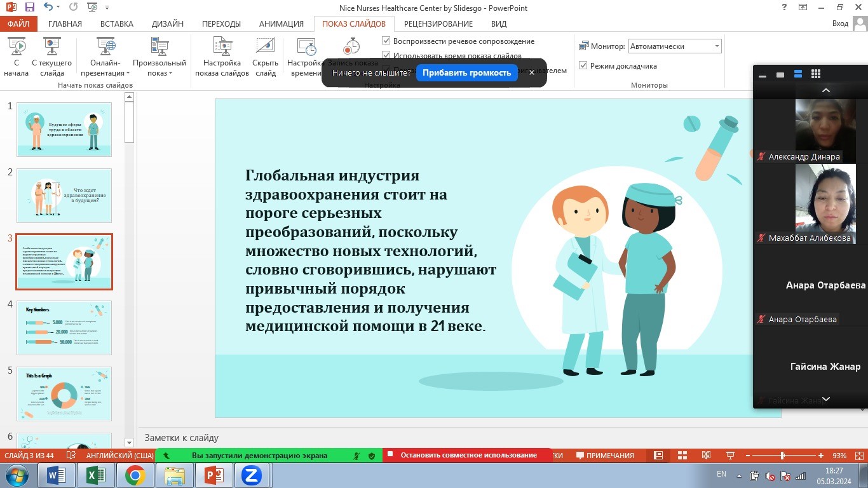868x488 pixels.
Task: Switch Zoom panel to gallery grid view
Action: click(816, 74)
